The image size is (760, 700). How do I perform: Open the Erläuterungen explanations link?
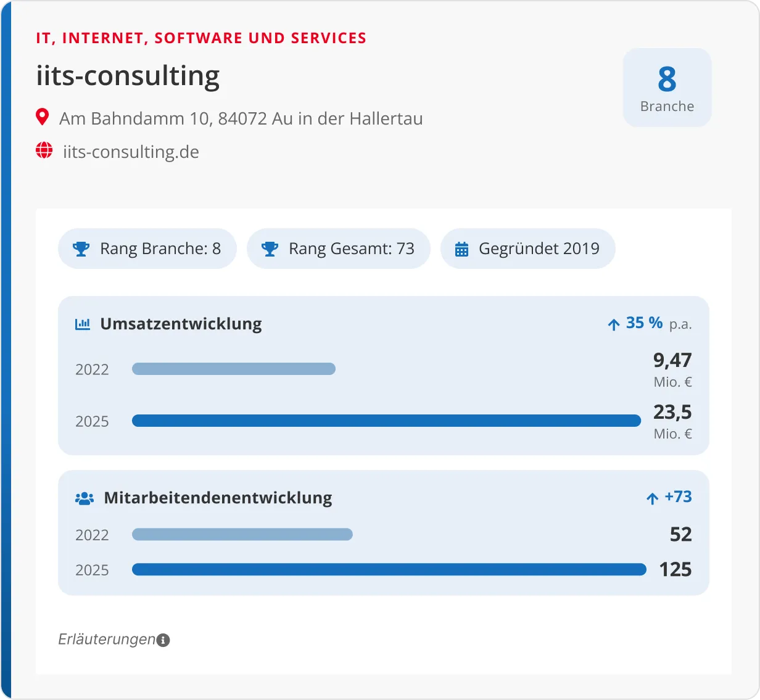(107, 640)
